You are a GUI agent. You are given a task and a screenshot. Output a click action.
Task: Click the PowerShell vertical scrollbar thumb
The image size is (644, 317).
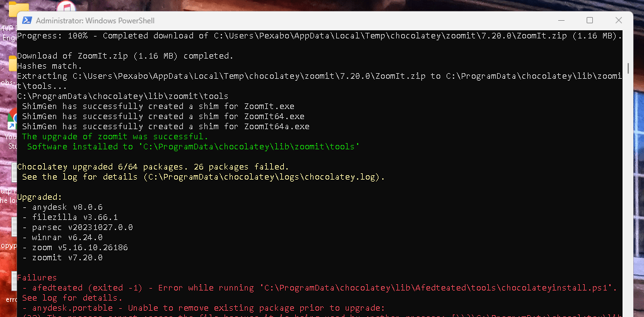(x=628, y=68)
